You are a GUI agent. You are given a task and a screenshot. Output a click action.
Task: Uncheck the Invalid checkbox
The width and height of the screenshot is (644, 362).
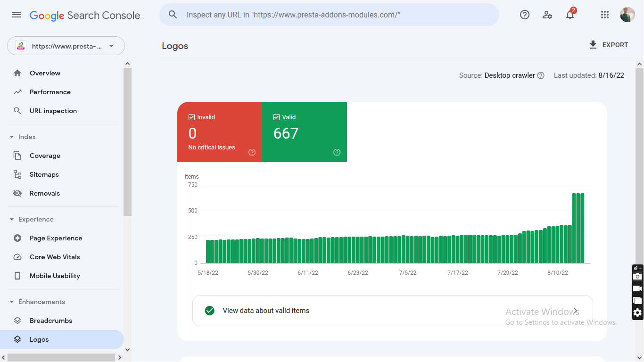pos(191,117)
